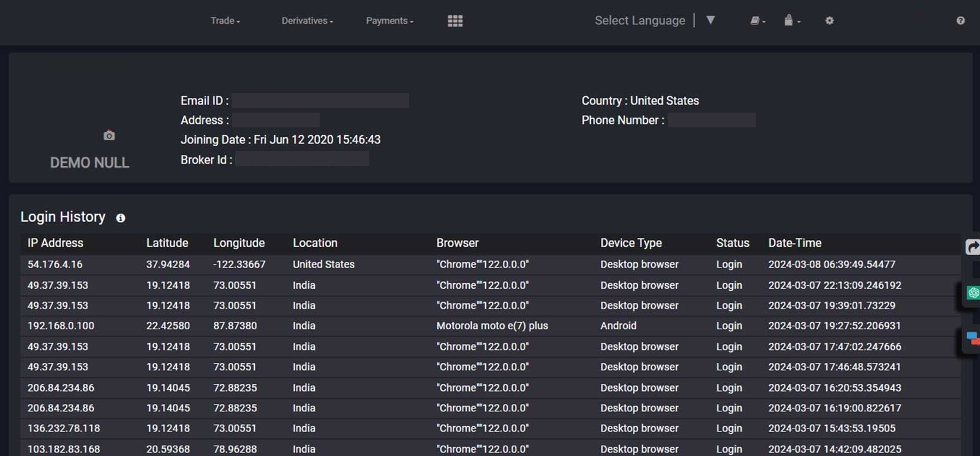Click the Date-Time column header
The width and height of the screenshot is (980, 456).
794,243
